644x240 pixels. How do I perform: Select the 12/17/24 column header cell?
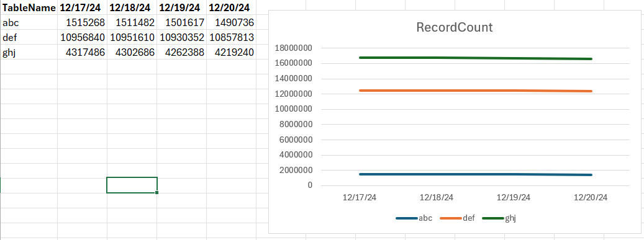coord(82,7)
